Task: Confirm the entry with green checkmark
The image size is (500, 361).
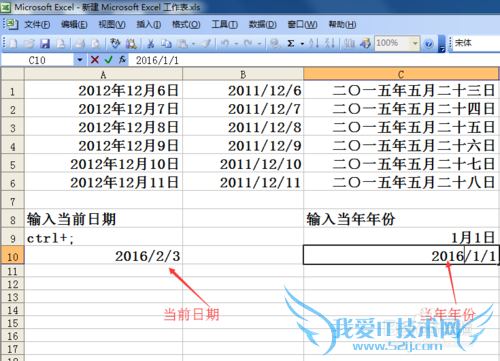Action: [108, 60]
